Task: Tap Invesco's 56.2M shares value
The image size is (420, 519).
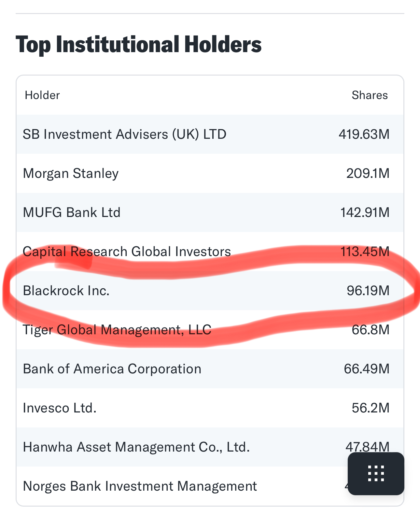Action: point(371,408)
